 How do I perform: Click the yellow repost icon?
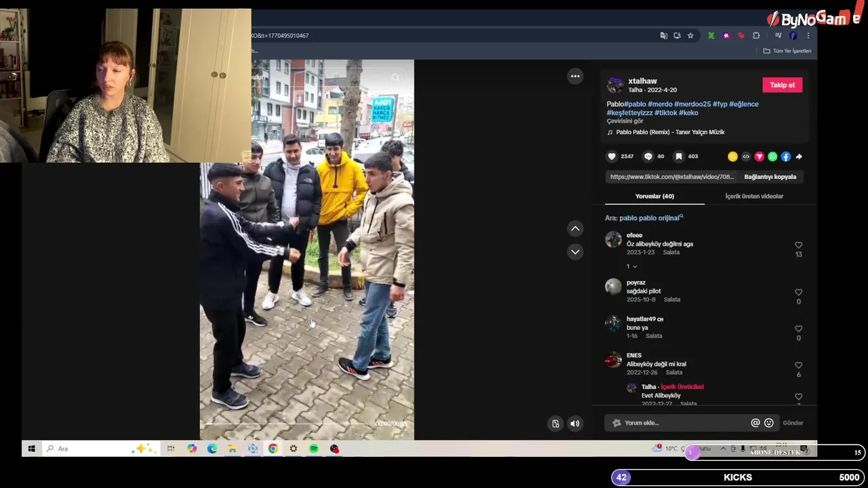(x=732, y=157)
